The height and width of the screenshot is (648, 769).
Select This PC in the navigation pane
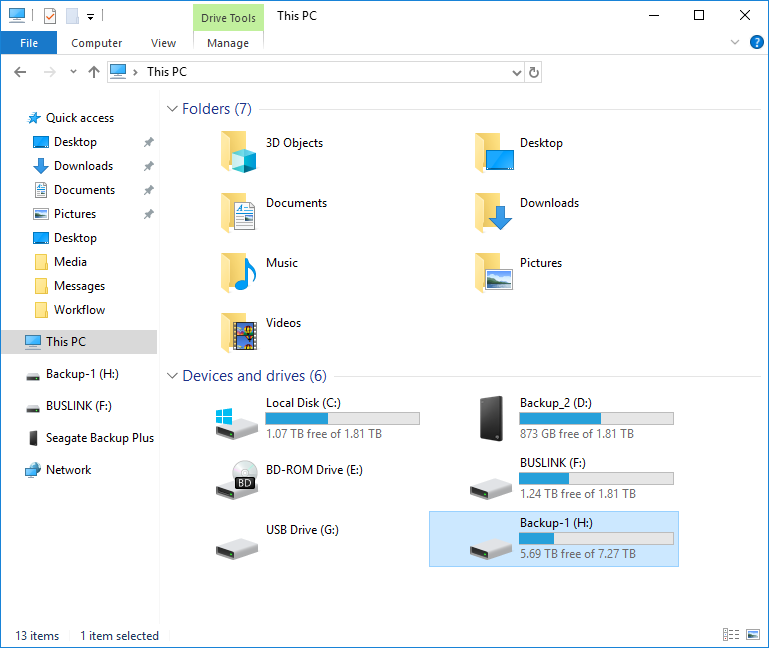pos(79,342)
